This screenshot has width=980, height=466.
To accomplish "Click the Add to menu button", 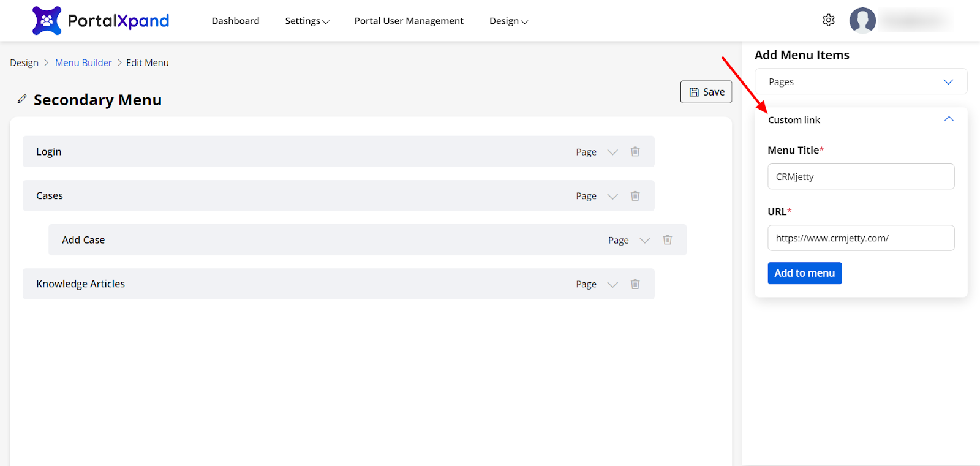I will click(x=804, y=273).
